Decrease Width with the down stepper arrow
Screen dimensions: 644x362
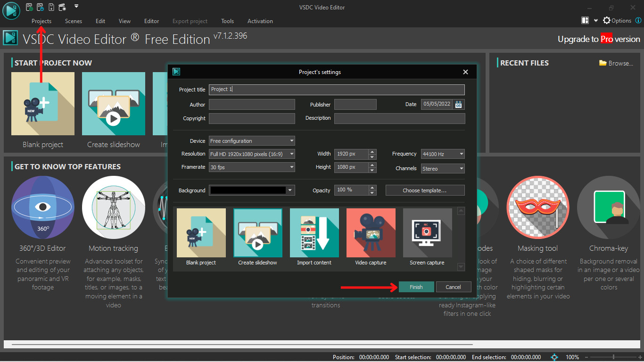pyautogui.click(x=372, y=156)
